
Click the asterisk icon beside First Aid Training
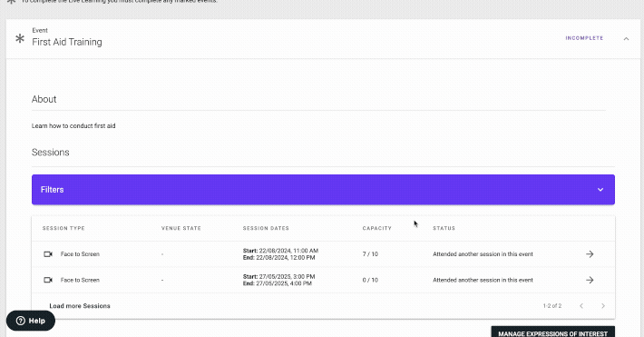pos(20,39)
